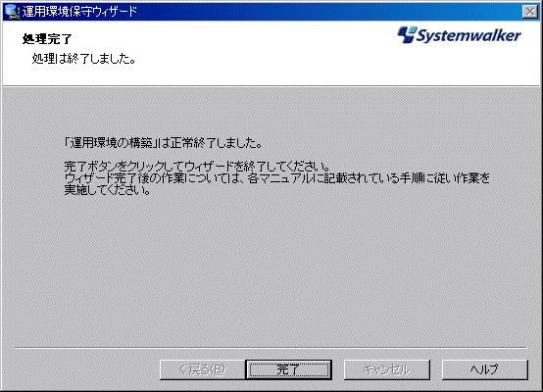Click the Systemwalker wordmark text
Image resolution: width=543 pixels, height=392 pixels.
469,35
